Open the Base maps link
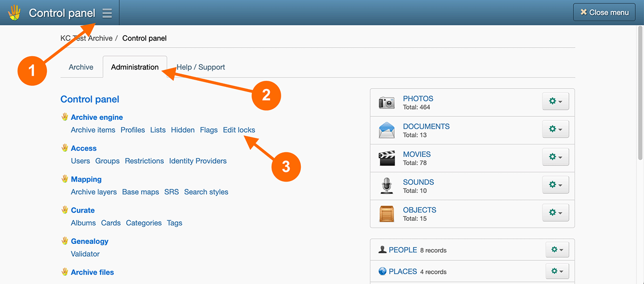Image resolution: width=644 pixels, height=284 pixels. [140, 192]
